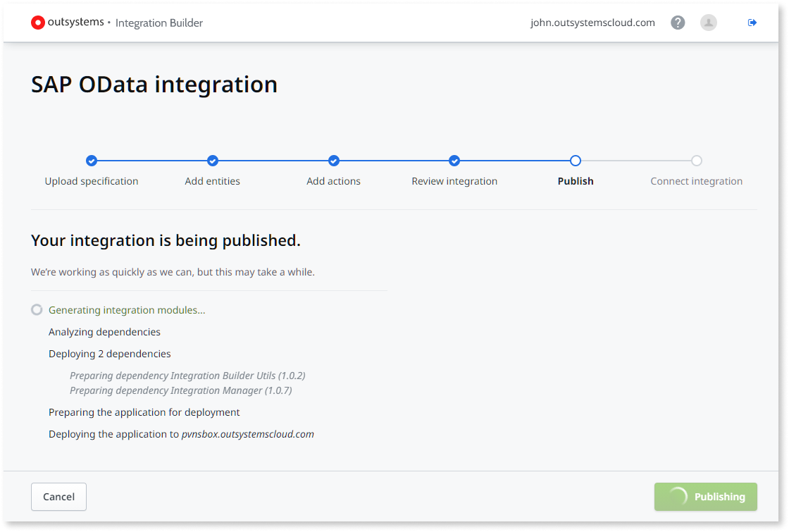Open the help question mark icon
The height and width of the screenshot is (532, 789).
(678, 22)
